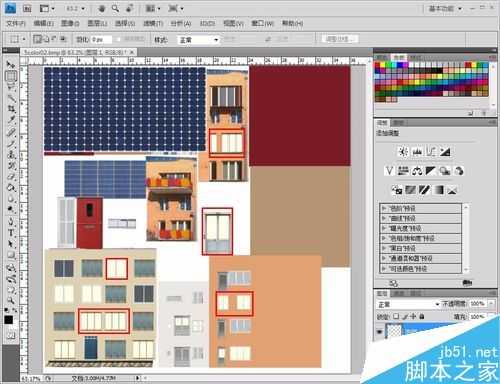Add Gradient Map adjustment
Image resolution: width=500 pixels, height=384 pixels.
(x=438, y=190)
